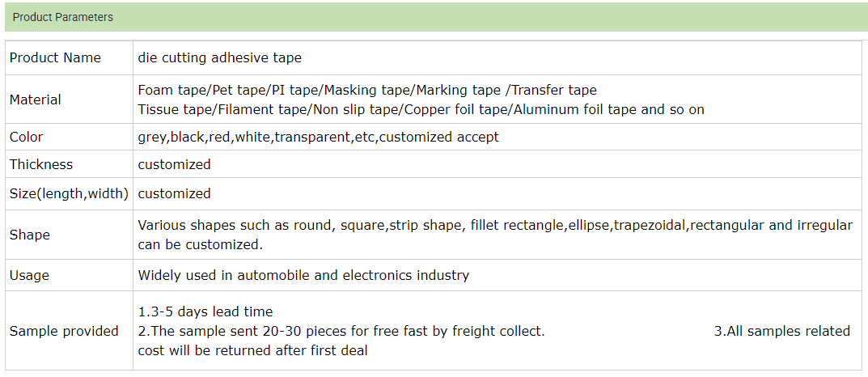868x377 pixels.
Task: Select the Usage row label
Action: (29, 275)
